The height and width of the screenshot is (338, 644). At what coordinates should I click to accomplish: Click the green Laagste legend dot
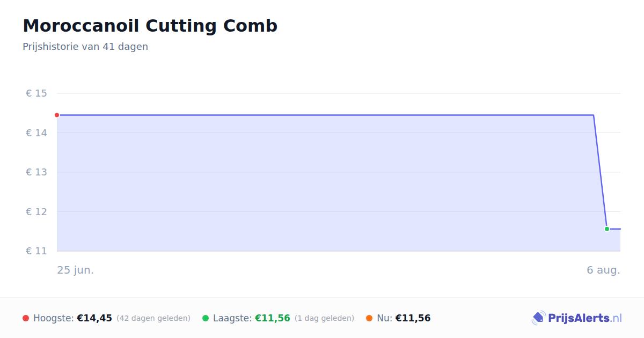[206, 318]
